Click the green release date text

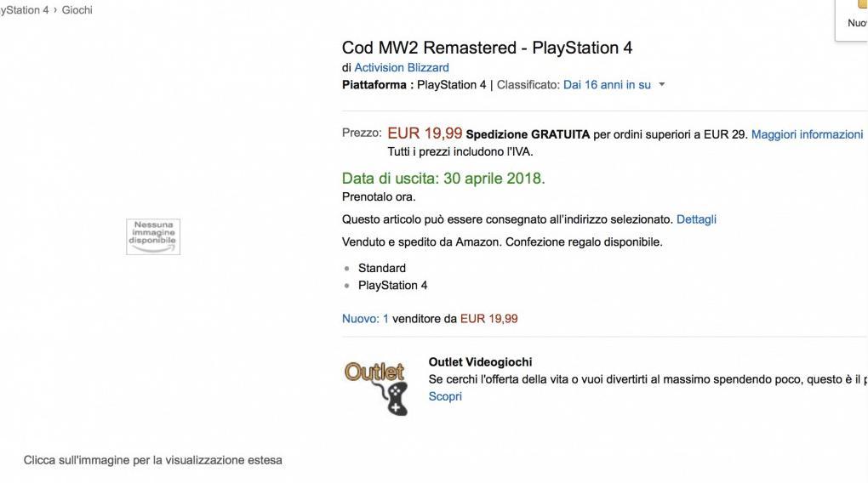pos(443,179)
